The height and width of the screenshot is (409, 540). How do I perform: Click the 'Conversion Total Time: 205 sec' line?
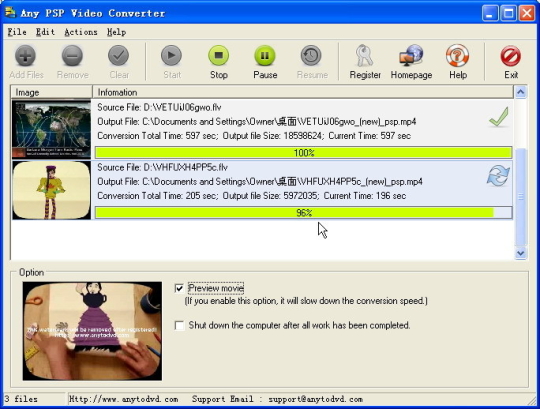coord(251,196)
